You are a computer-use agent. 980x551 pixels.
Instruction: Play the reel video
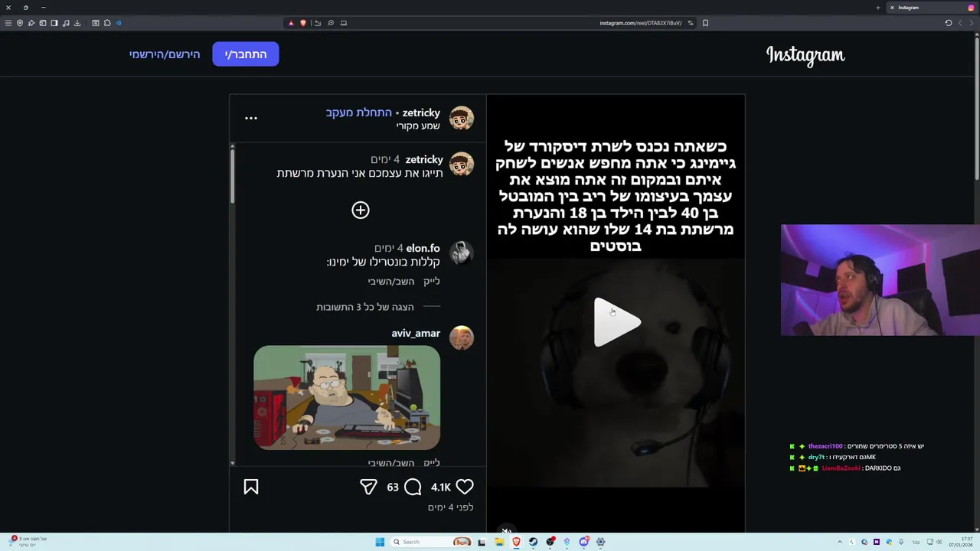click(617, 322)
